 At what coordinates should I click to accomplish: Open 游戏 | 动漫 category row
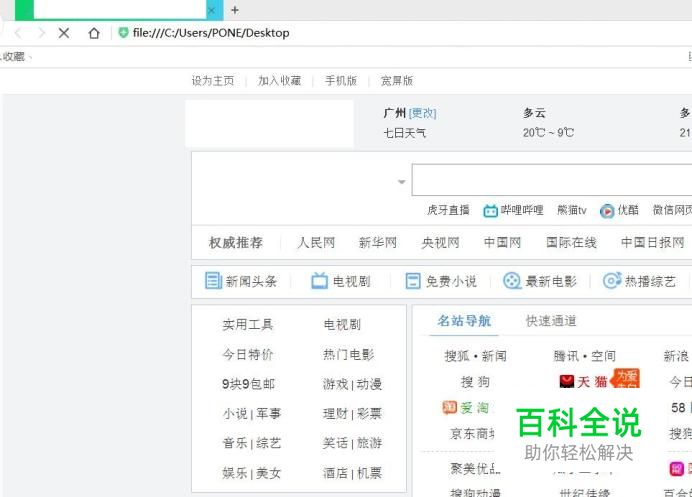click(x=352, y=384)
